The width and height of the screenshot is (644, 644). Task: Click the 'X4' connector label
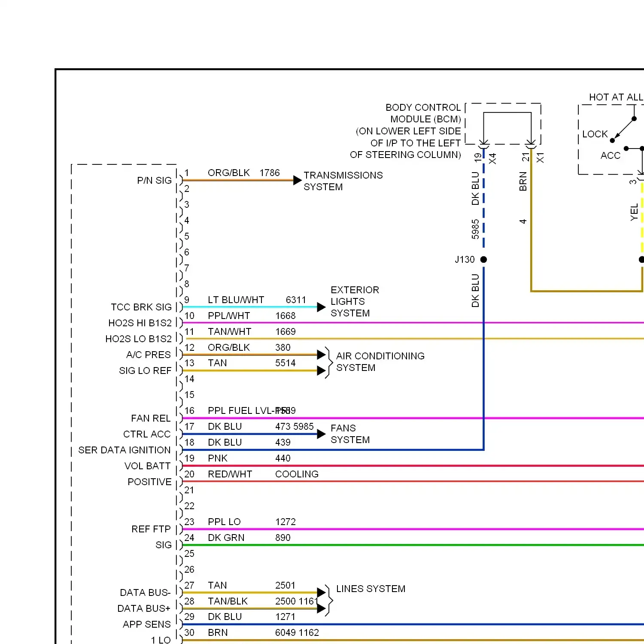click(492, 158)
